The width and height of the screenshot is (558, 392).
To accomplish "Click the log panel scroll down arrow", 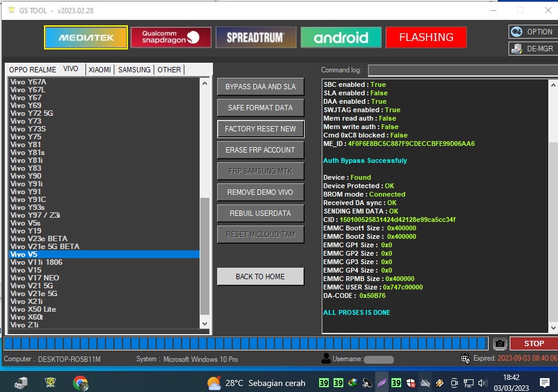I will click(x=553, y=328).
